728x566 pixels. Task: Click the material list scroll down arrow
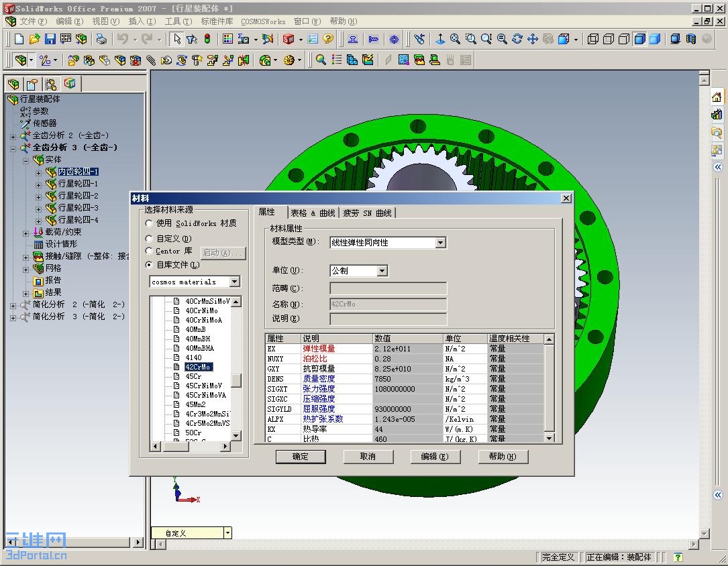[x=236, y=436]
